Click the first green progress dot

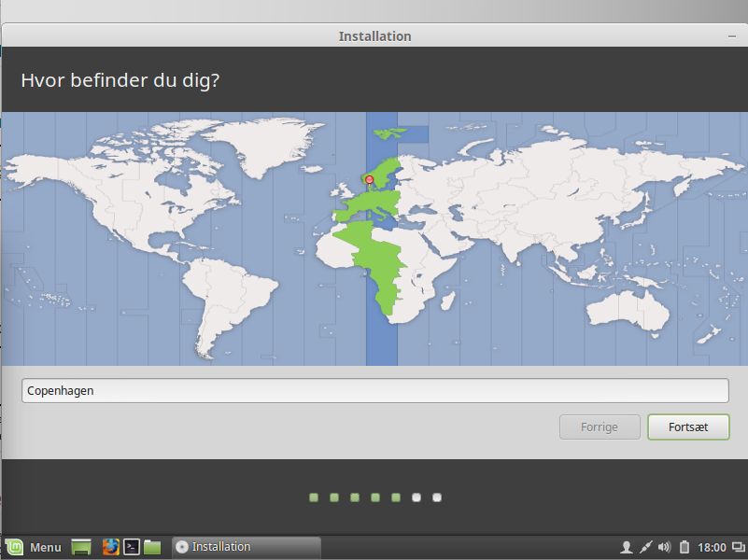coord(314,497)
